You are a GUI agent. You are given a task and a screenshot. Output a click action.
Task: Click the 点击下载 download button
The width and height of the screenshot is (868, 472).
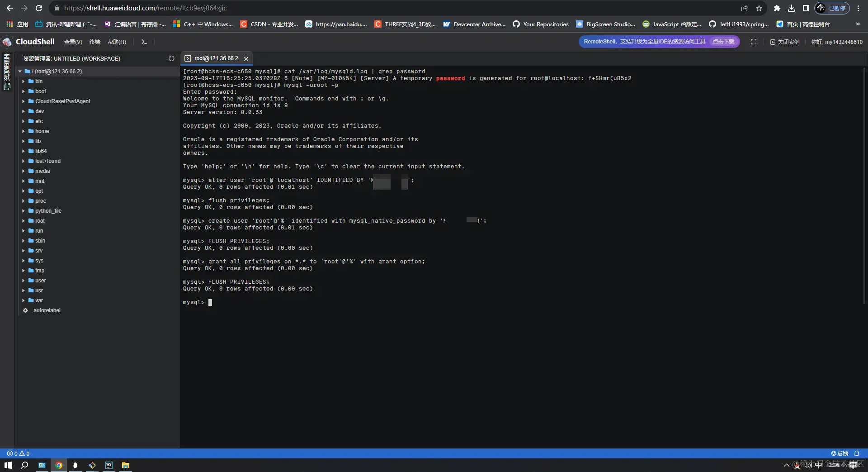click(722, 41)
